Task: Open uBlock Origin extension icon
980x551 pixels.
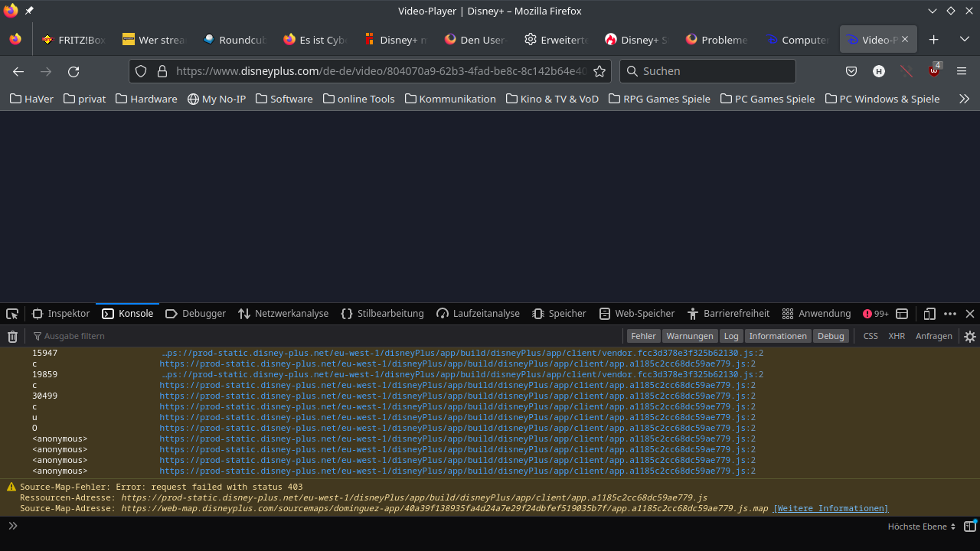Action: point(934,71)
